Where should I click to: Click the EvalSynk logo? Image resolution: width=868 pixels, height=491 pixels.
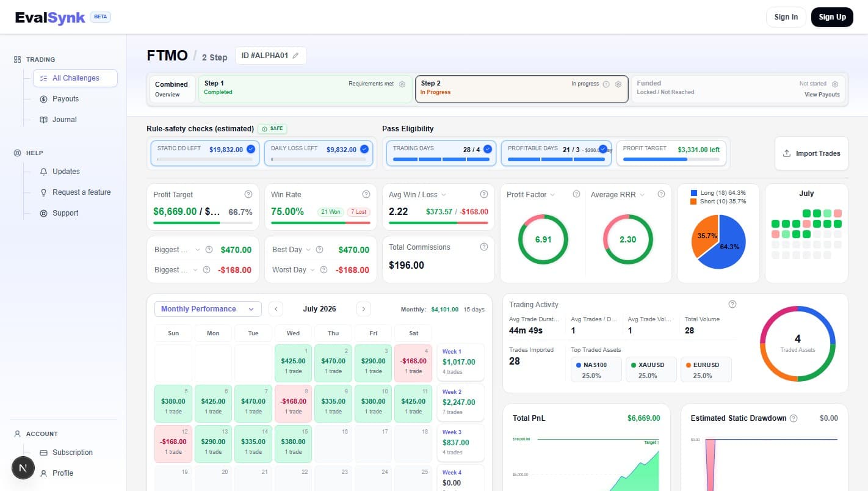pos(50,17)
